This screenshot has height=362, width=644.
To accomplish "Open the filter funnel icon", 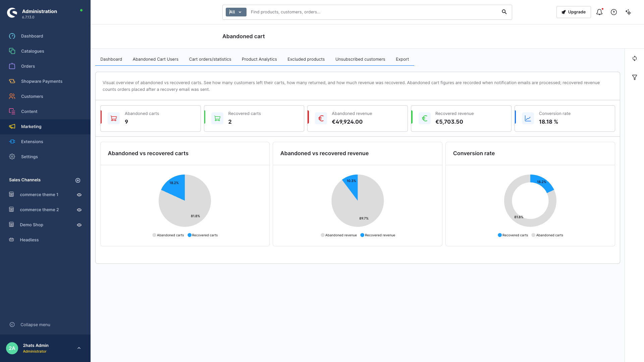I will pos(635,77).
